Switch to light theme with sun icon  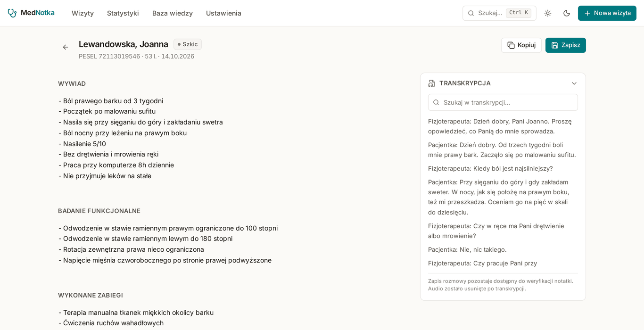548,13
